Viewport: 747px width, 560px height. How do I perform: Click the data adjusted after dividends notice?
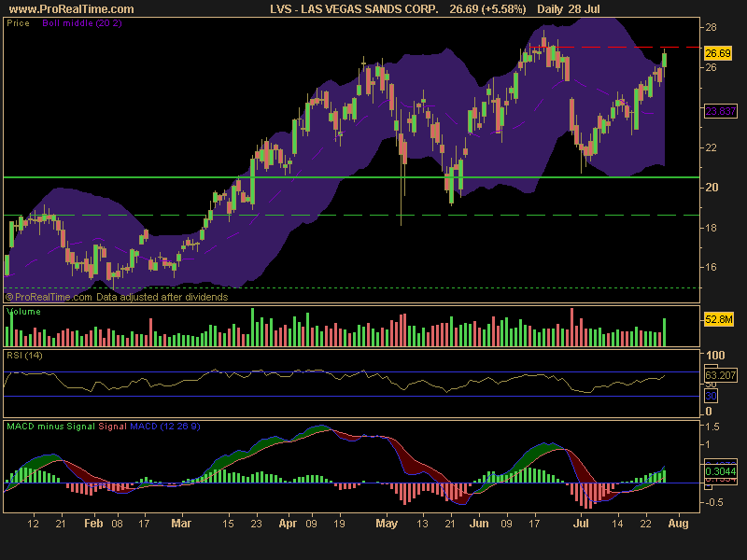pyautogui.click(x=162, y=297)
